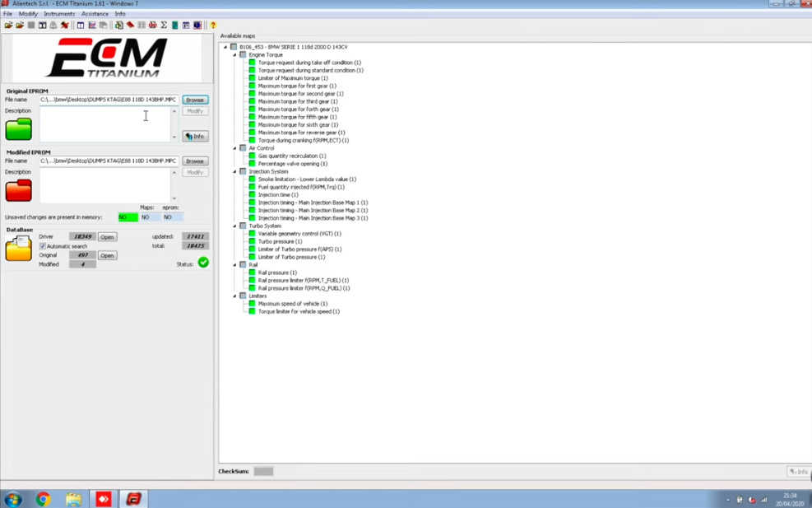Toggle the gray box beside Engine Torque
The image size is (812, 508).
pos(243,54)
